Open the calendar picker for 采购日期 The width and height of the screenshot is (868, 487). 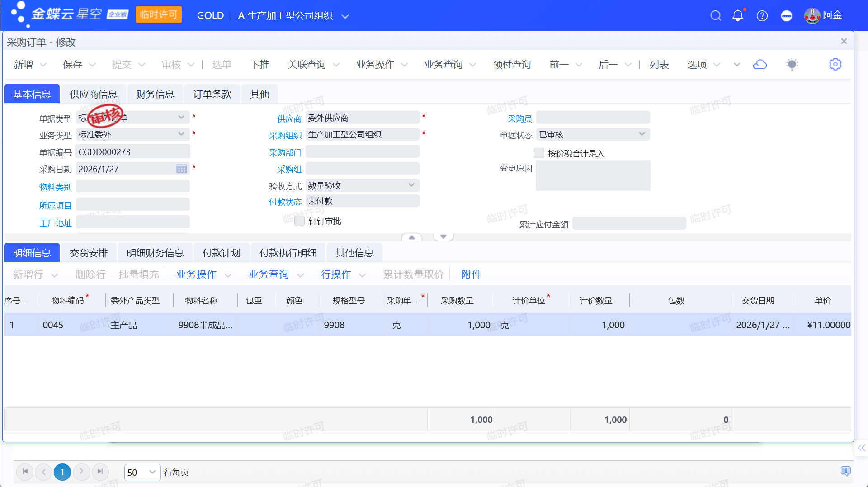pyautogui.click(x=181, y=169)
